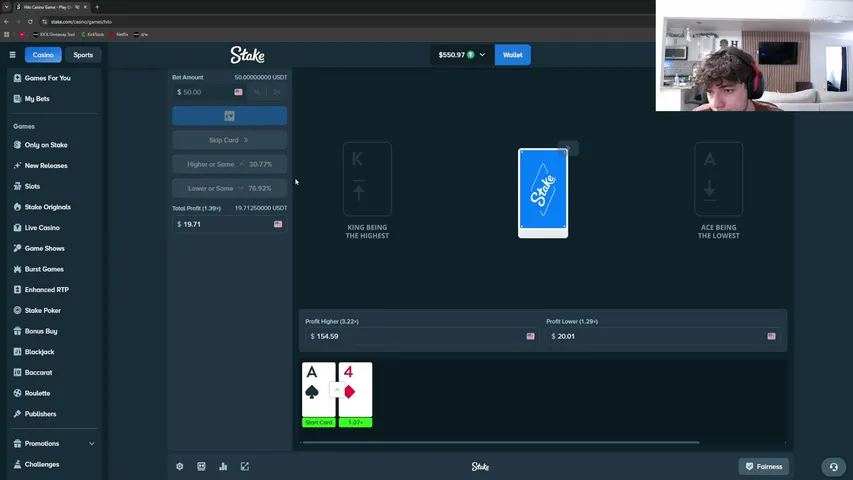Screen dimensions: 853x480
Task: Click the Live Casino icon
Action: pos(17,227)
